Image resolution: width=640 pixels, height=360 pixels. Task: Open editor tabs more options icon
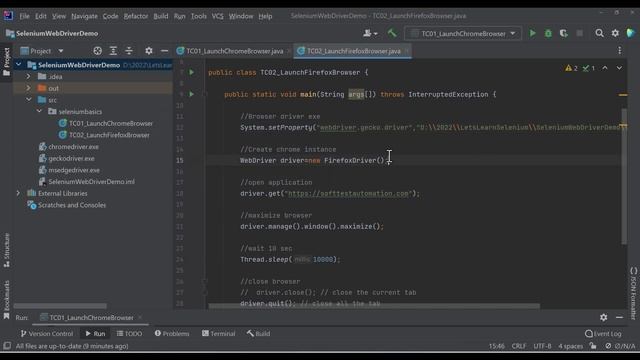click(x=620, y=51)
